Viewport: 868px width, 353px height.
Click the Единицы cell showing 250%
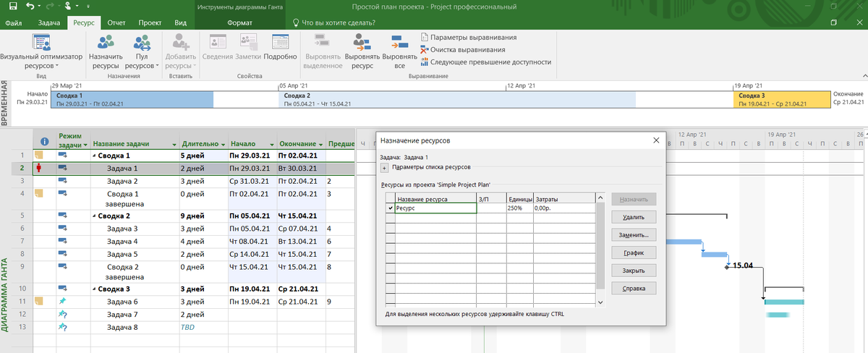point(520,208)
